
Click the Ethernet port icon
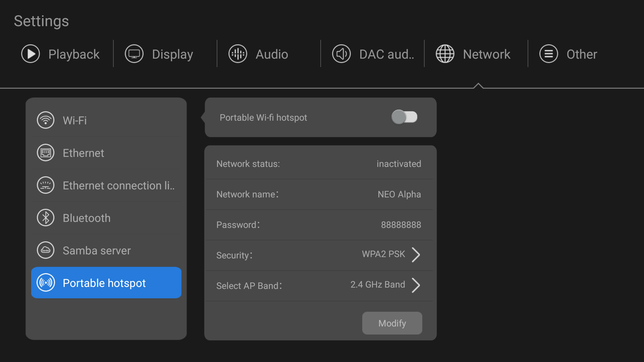click(x=46, y=153)
